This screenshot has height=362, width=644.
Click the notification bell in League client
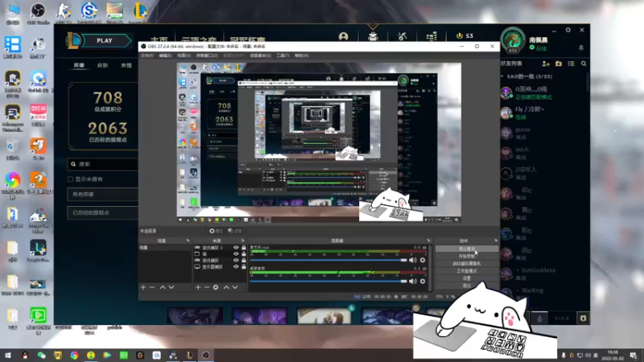580,48
